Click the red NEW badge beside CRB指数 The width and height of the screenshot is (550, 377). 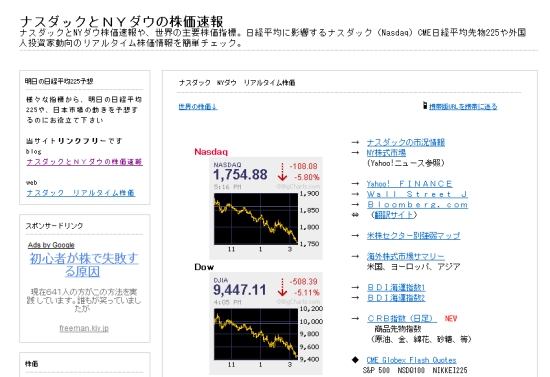451,318
